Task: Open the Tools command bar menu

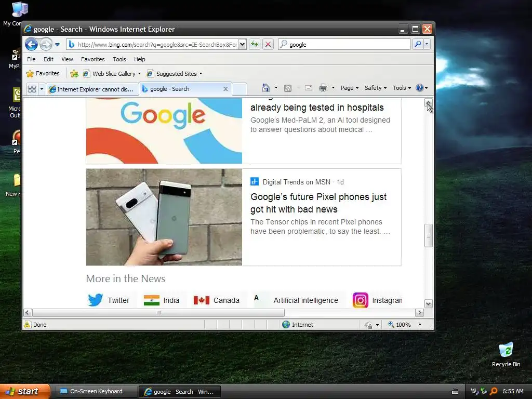Action: point(402,88)
